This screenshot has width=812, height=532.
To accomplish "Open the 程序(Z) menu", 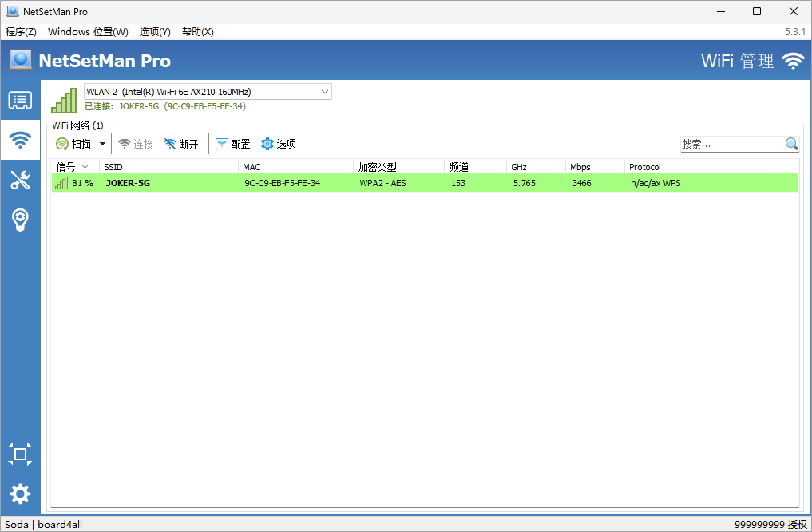I will 21,31.
